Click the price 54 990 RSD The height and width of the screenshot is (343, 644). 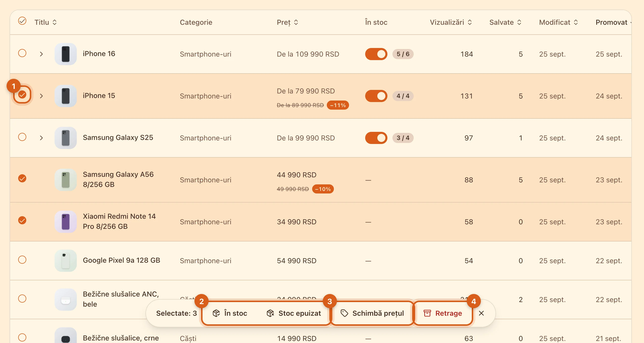click(296, 261)
